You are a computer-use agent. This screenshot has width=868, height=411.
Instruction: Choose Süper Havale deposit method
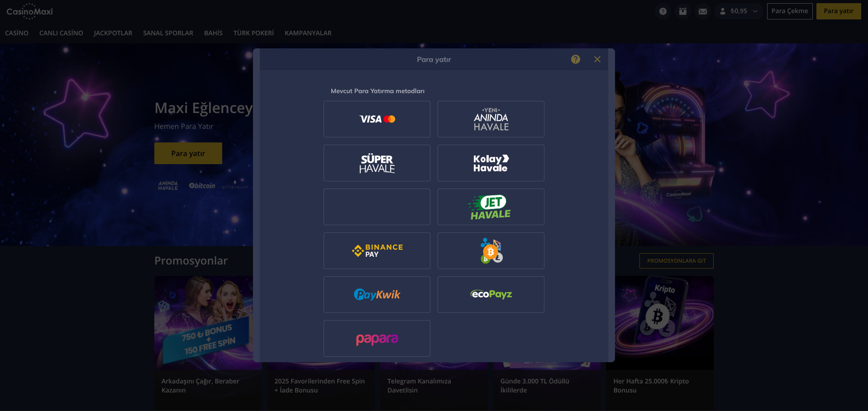pos(377,163)
